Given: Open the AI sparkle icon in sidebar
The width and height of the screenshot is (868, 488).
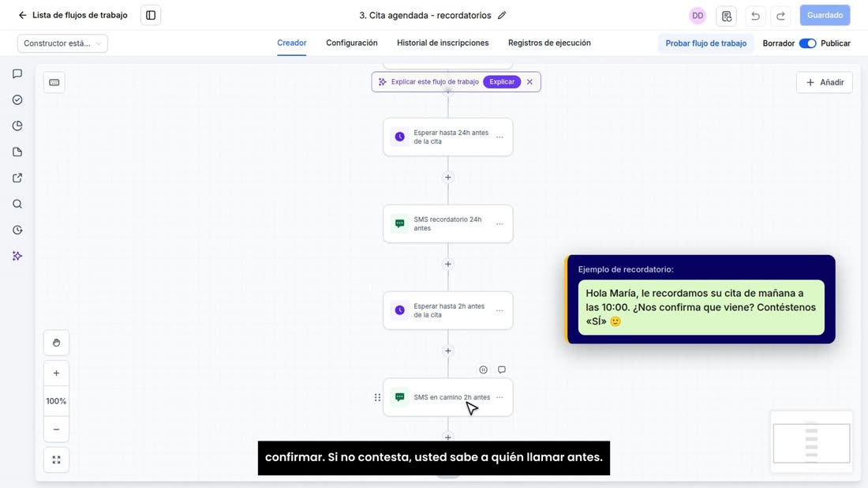Looking at the screenshot, I should tap(17, 256).
